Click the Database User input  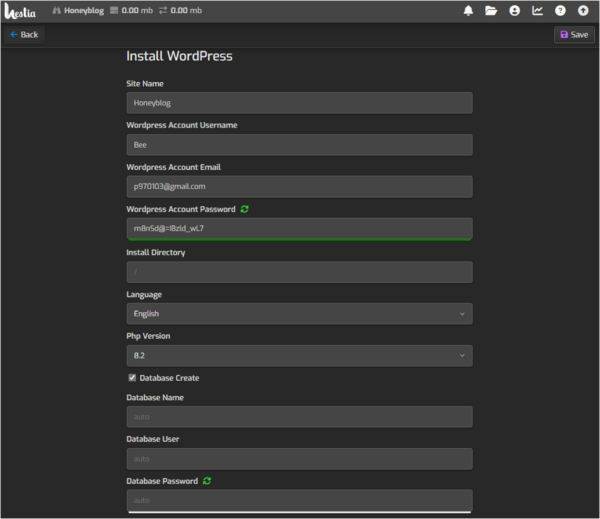[299, 459]
